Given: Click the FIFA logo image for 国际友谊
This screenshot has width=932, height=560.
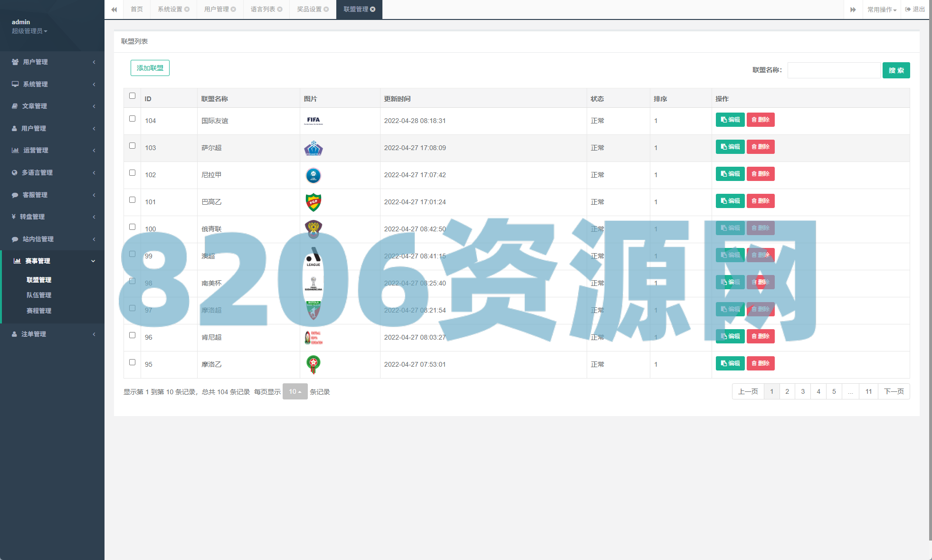Looking at the screenshot, I should click(314, 121).
